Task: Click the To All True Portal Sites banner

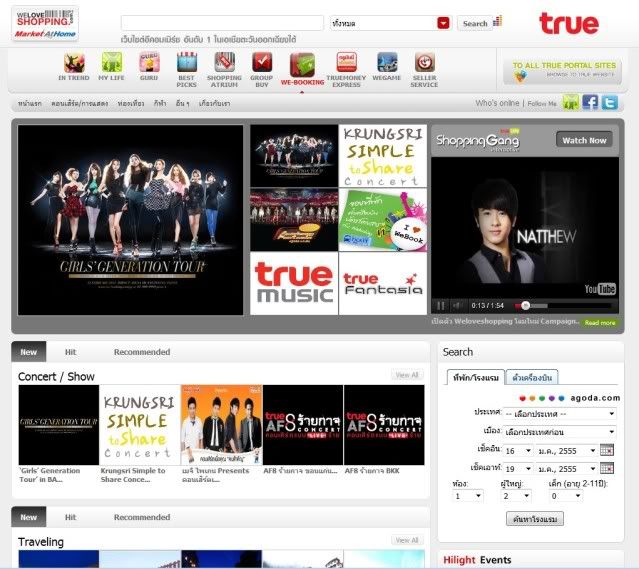Action: tap(563, 71)
